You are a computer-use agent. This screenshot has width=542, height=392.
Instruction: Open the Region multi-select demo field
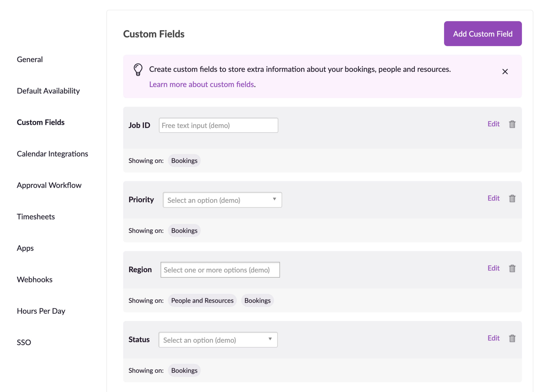[220, 270]
